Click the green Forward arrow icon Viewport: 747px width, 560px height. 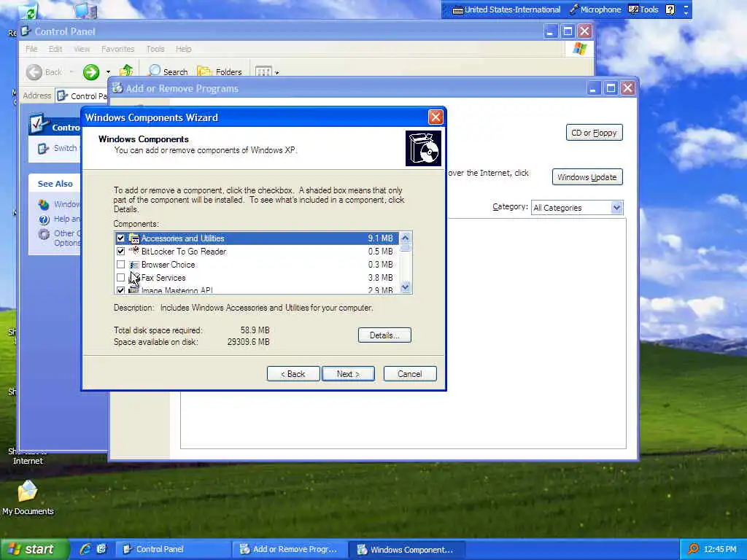[x=91, y=72]
